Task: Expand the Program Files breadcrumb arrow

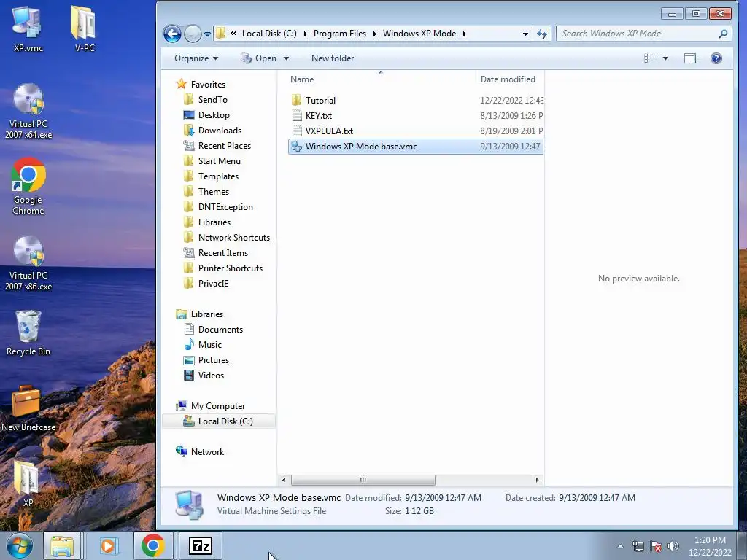Action: coord(374,34)
